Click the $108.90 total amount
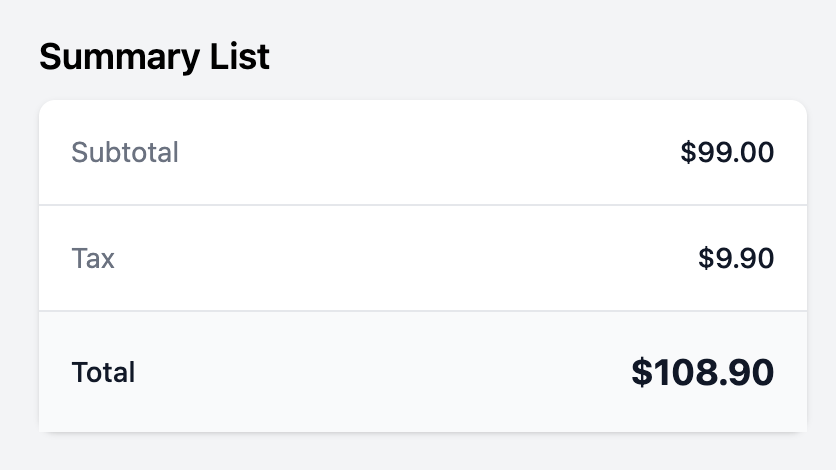 point(702,372)
